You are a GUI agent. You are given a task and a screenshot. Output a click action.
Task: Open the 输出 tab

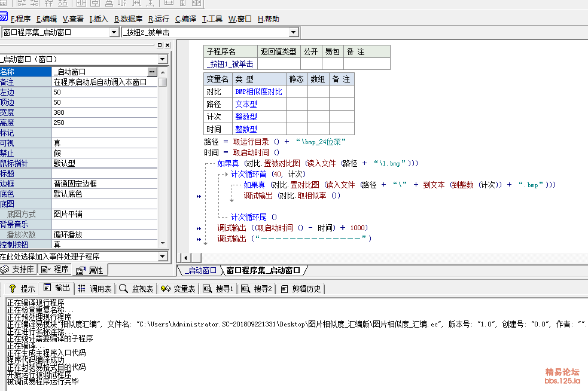coord(57,288)
